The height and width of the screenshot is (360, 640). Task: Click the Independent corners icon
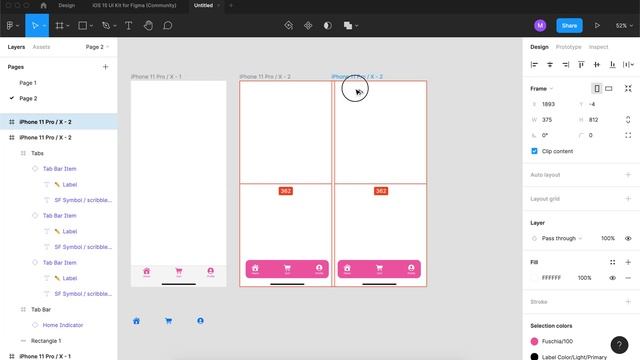(628, 135)
